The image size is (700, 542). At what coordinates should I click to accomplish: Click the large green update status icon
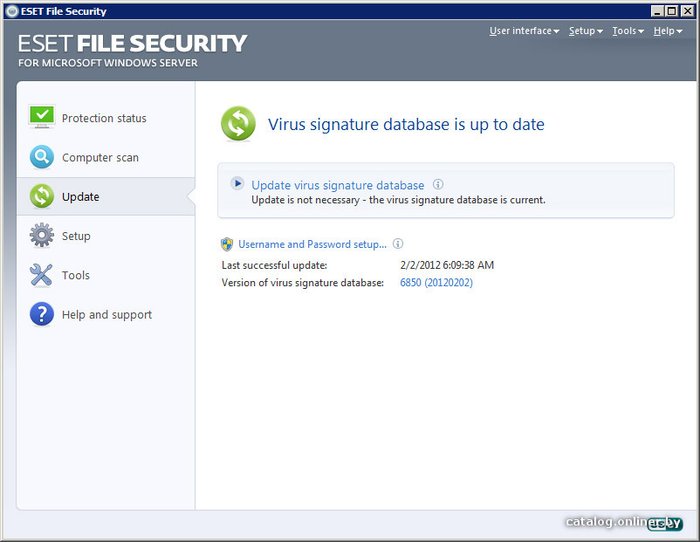click(238, 125)
